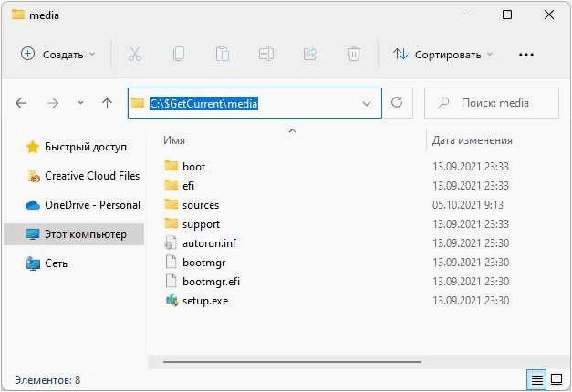Switch to details view layout icon
The image size is (572, 392).
pos(536,379)
